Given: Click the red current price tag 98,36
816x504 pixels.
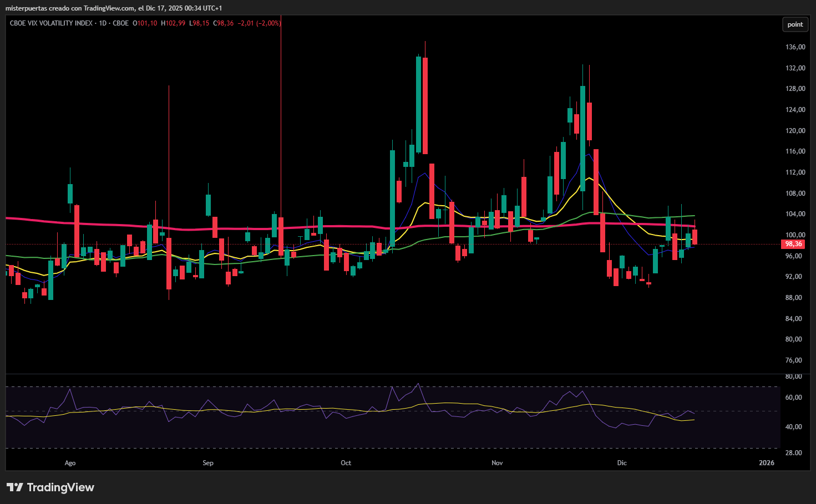Looking at the screenshot, I should (793, 244).
